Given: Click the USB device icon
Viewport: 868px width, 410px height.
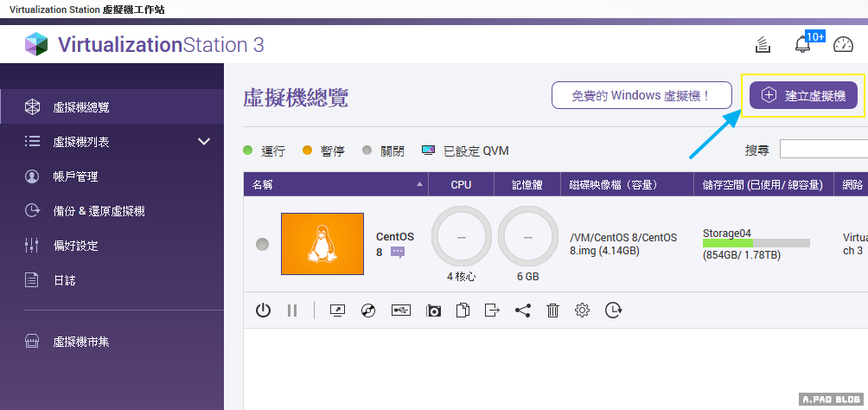Looking at the screenshot, I should [400, 310].
